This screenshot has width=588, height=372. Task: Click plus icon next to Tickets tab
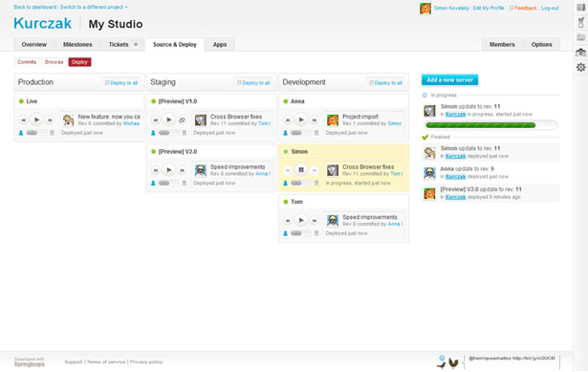[x=136, y=44]
